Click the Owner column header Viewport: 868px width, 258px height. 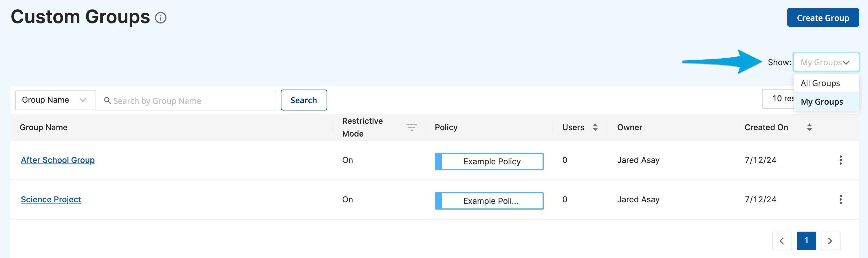(629, 127)
